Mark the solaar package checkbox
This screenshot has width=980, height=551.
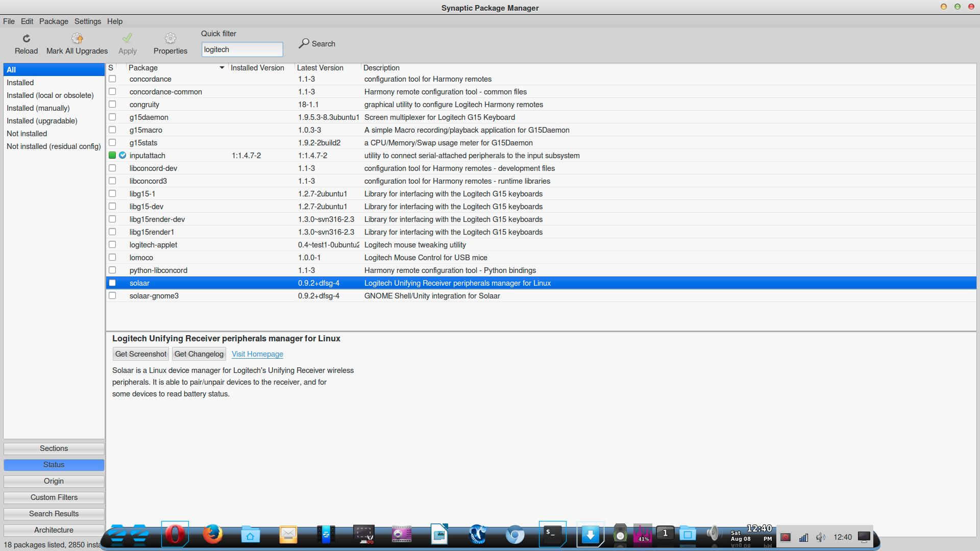(112, 283)
